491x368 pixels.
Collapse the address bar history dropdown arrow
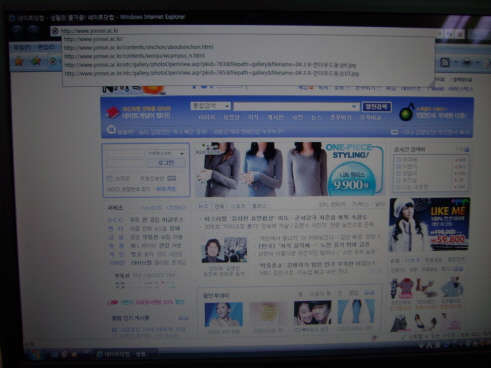[x=440, y=34]
